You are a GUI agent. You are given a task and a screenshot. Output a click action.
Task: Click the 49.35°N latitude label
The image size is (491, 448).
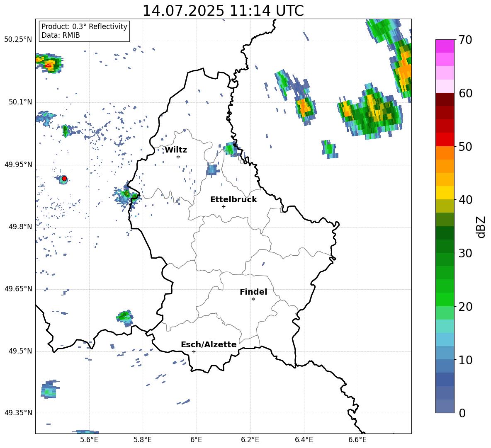point(18,413)
